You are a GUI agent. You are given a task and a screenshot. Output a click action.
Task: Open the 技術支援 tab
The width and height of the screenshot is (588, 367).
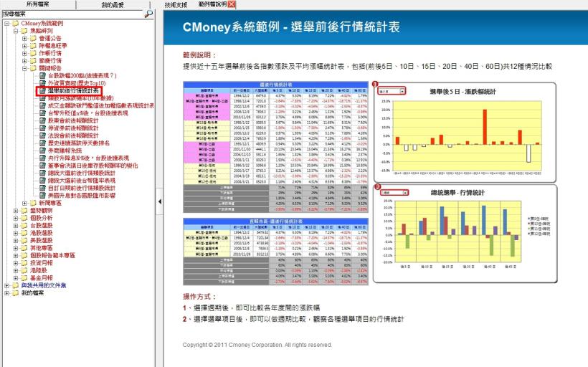pyautogui.click(x=176, y=4)
